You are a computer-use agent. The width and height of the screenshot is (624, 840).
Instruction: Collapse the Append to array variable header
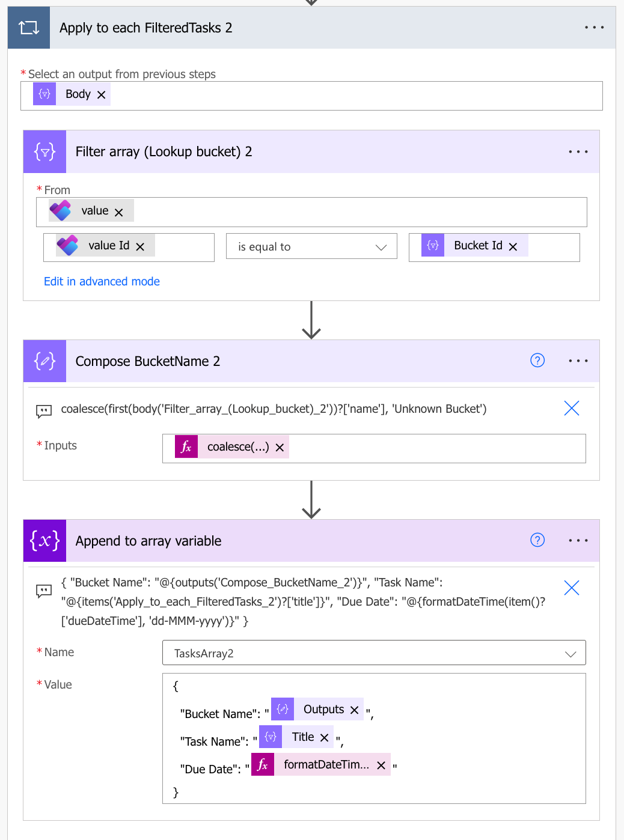pos(311,541)
